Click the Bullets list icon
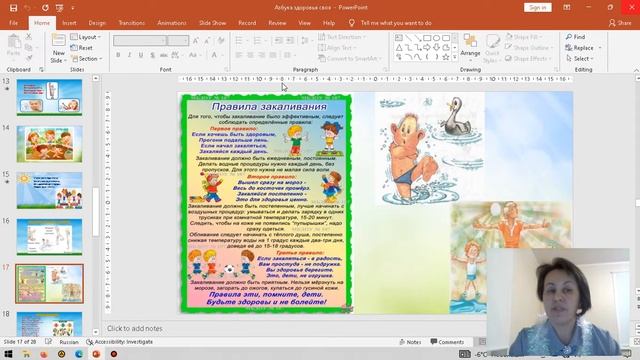 coord(239,40)
